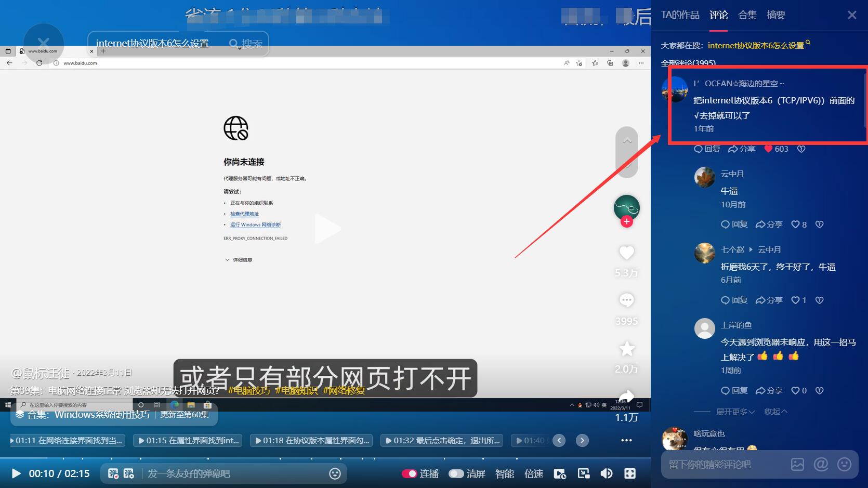This screenshot has height=488, width=868.
Task: Close the video with round X button
Action: (x=44, y=43)
